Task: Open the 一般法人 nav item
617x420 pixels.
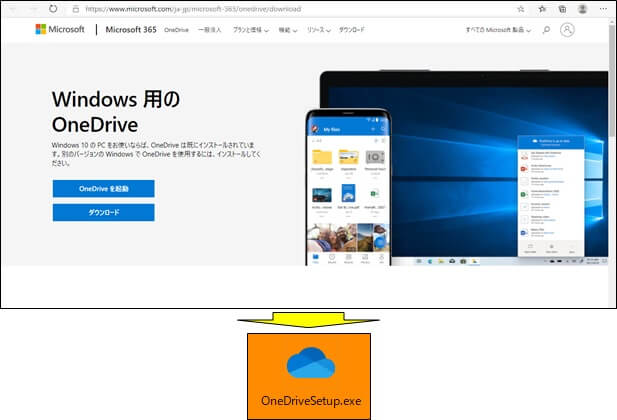Action: pos(209,30)
